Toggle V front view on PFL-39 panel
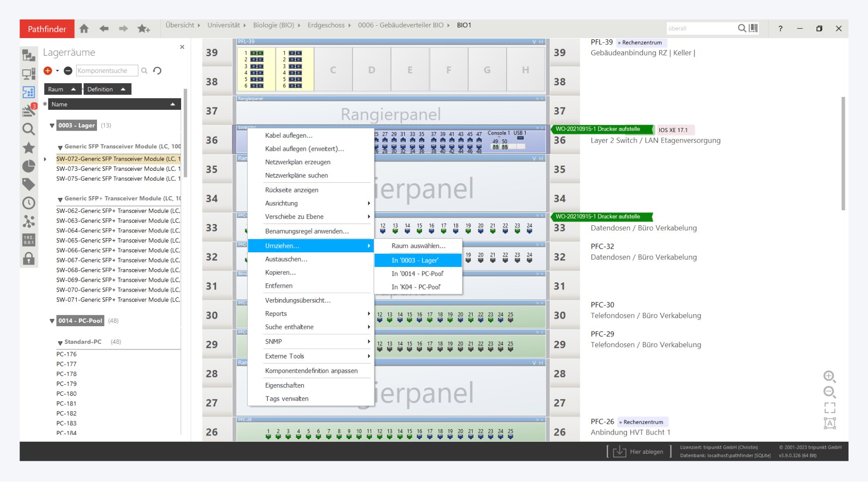The width and height of the screenshot is (868, 482). click(534, 42)
